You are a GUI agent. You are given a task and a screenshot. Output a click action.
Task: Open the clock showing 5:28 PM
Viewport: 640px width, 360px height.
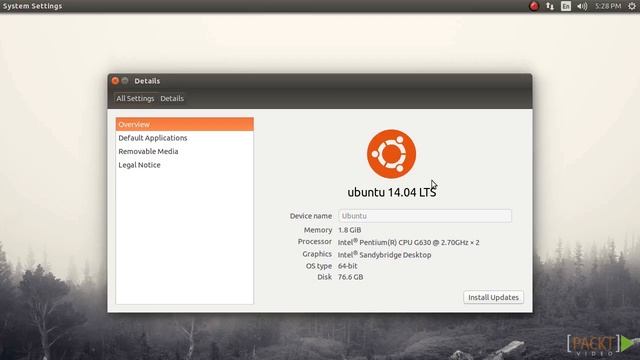pos(608,6)
